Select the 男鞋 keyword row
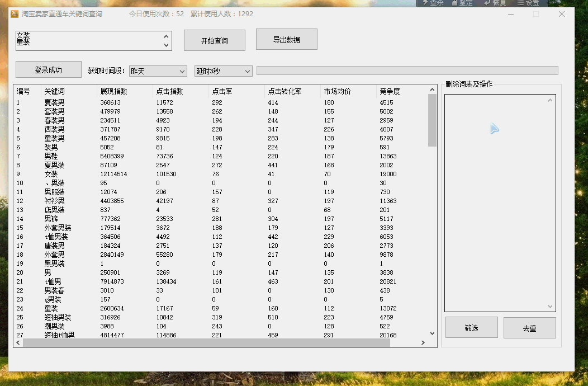The height and width of the screenshot is (386, 588). 51,156
